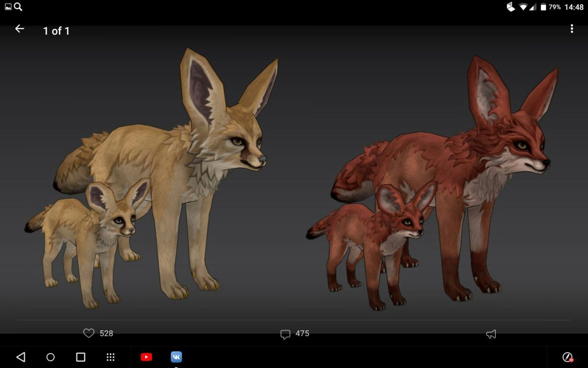Open search from the status bar
Viewport: 588px width, 368px height.
[16, 7]
